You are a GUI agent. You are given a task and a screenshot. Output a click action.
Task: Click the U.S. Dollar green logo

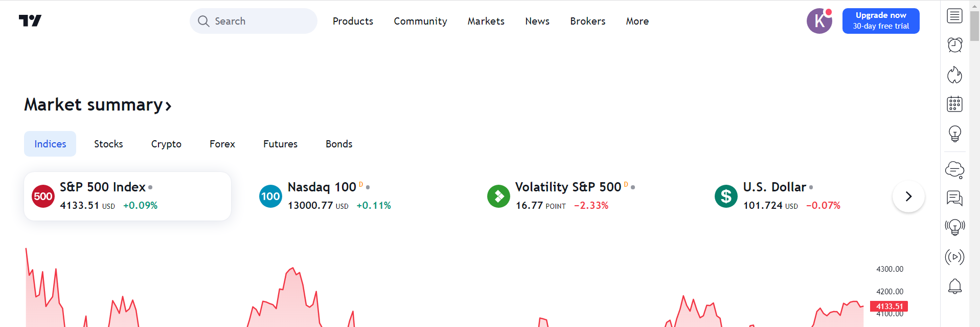[726, 196]
